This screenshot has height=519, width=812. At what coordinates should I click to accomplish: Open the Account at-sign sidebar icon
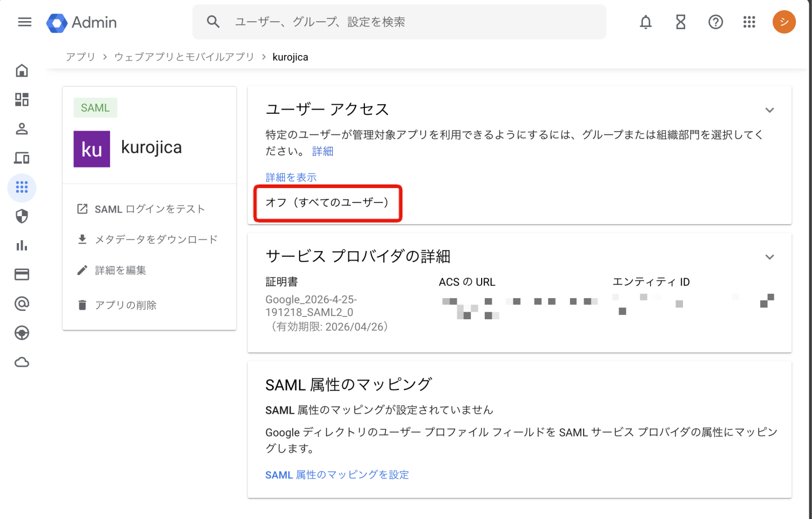[x=22, y=303]
